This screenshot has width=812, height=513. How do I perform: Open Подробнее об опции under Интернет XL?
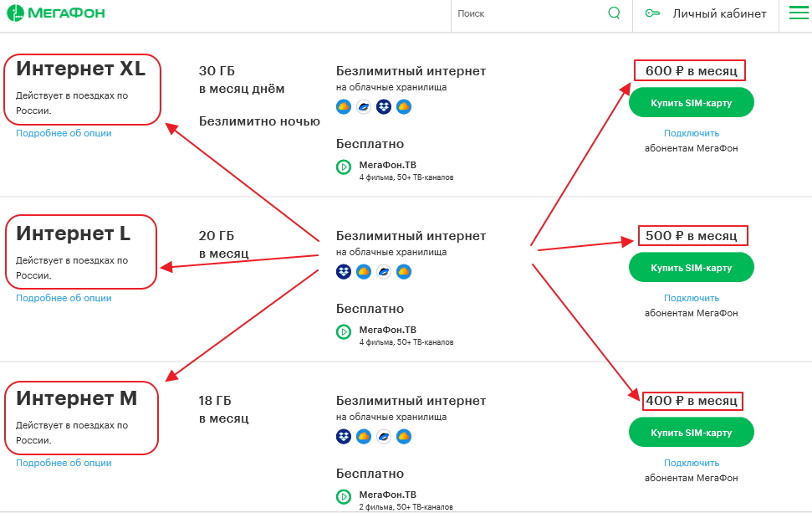(x=64, y=133)
